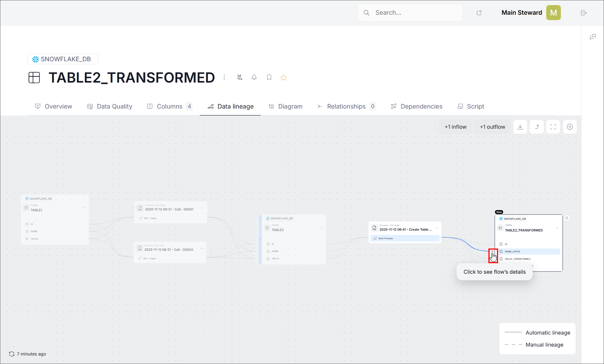Screen dimensions: 604x364
Task: Open the three-dot menu next to TABLE2_TRANSFORMED
Action: (224, 77)
